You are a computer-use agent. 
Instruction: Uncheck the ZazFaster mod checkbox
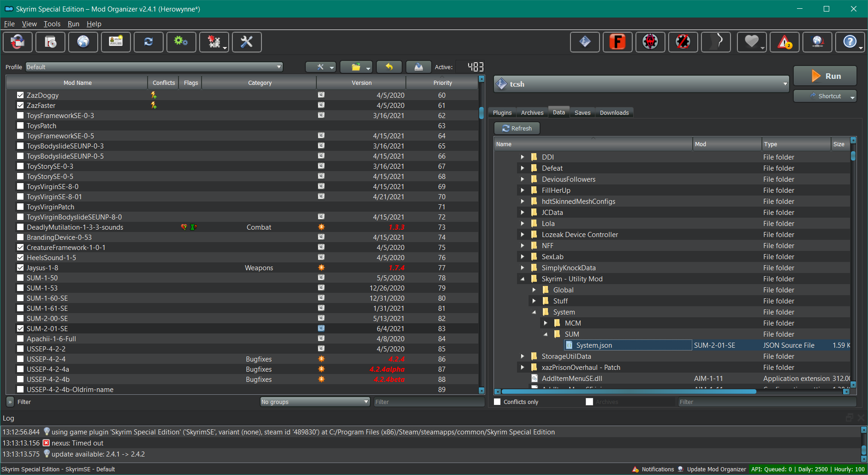20,105
